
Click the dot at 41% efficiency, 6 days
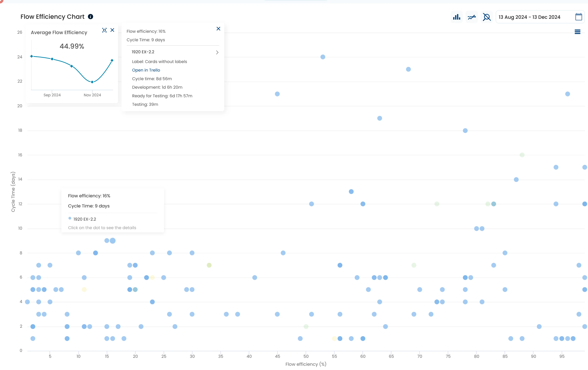click(x=254, y=278)
